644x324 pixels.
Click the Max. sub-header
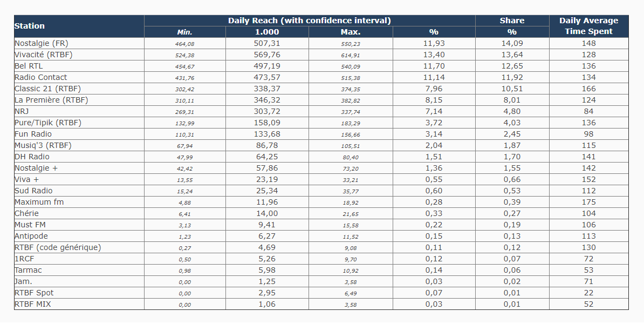[351, 32]
